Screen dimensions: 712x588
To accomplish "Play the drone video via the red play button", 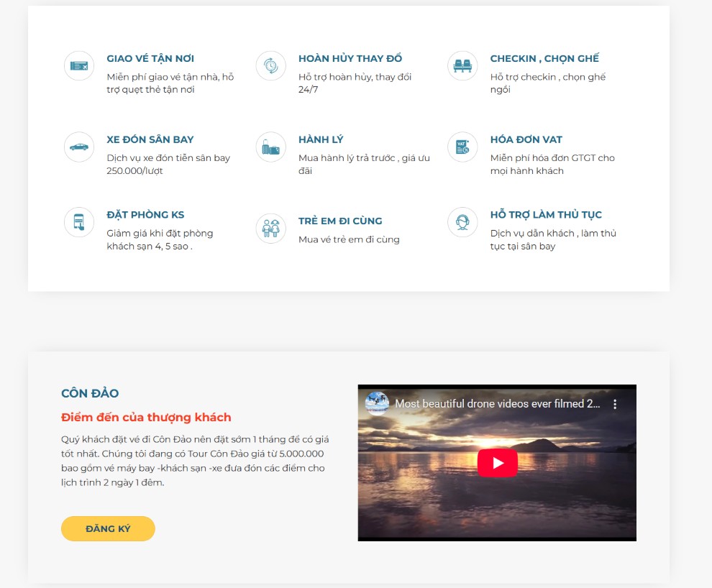I will pos(498,464).
